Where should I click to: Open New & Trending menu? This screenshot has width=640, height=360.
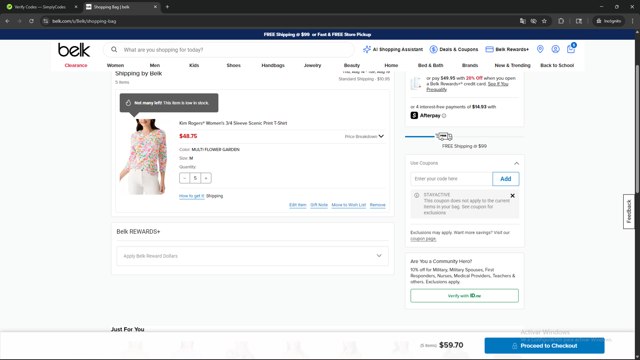(x=513, y=65)
